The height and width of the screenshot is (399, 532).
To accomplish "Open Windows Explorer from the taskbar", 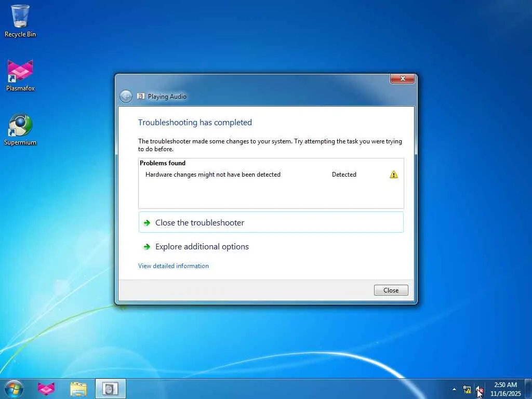I will (78, 389).
